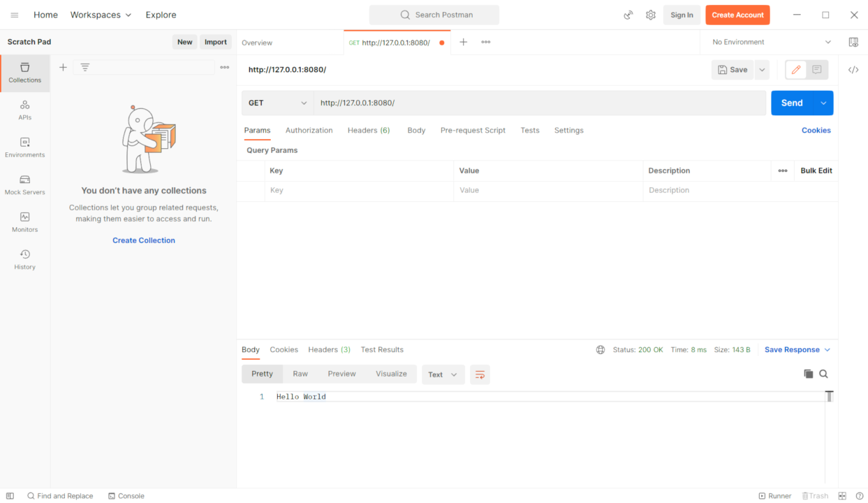Click the Sign In button

682,15
